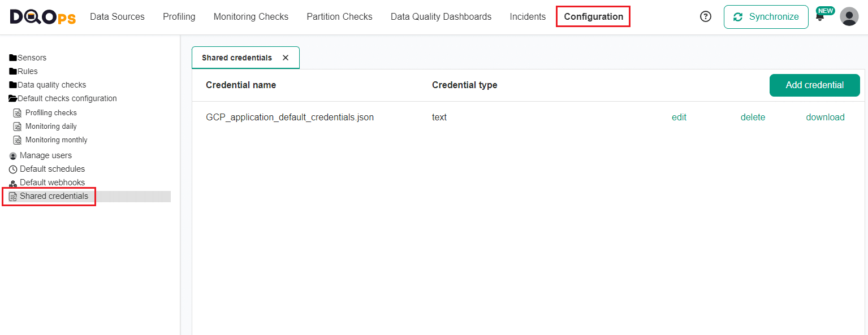Open the Incidents section
868x335 pixels.
(528, 17)
